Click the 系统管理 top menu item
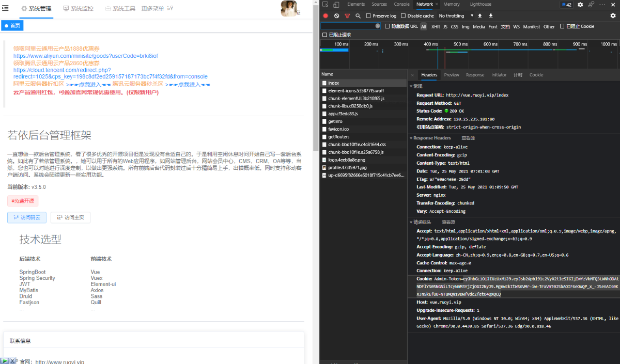 point(36,9)
